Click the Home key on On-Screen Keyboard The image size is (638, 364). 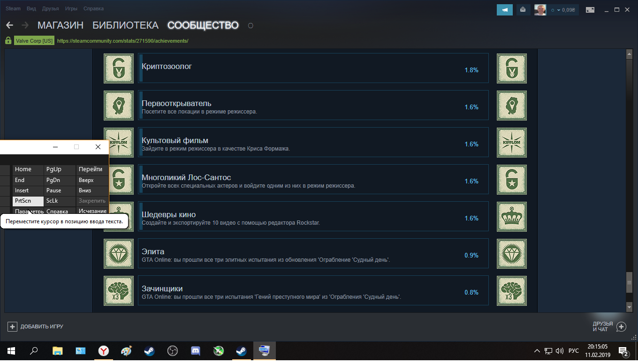(28, 169)
